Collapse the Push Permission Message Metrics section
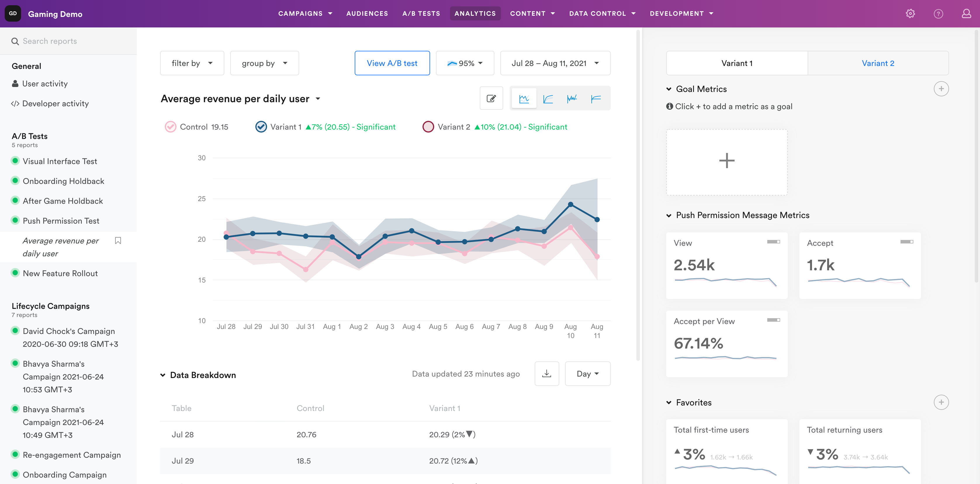This screenshot has height=484, width=980. pyautogui.click(x=669, y=215)
